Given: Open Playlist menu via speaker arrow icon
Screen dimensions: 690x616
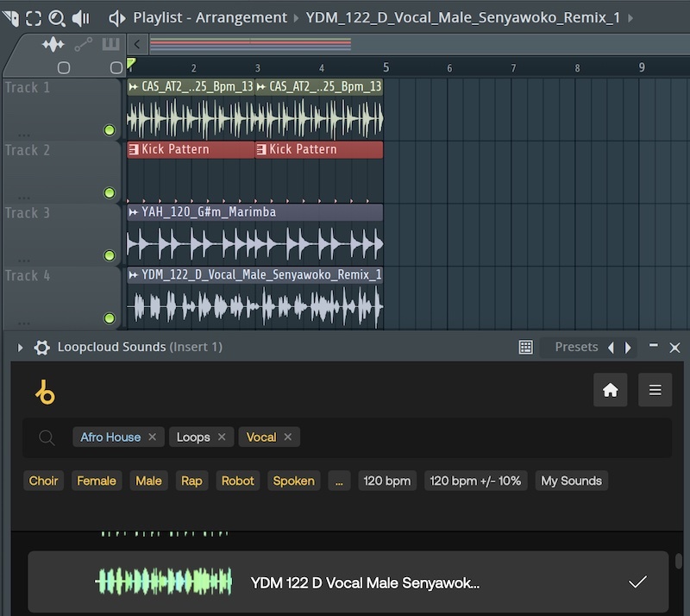Looking at the screenshot, I should click(x=116, y=17).
